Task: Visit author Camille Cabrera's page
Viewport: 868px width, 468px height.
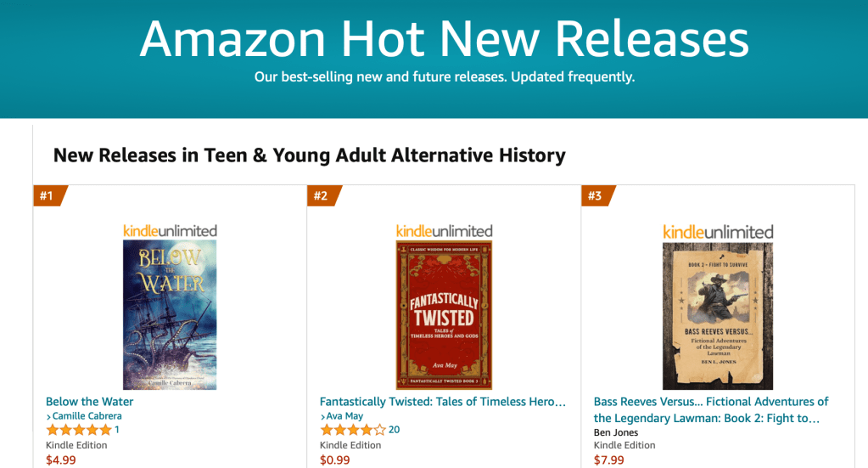Action: tap(87, 416)
